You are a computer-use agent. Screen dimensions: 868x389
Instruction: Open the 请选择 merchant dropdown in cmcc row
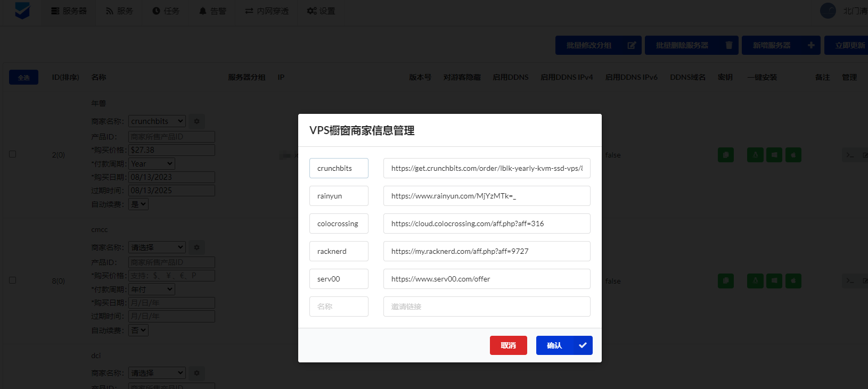click(x=157, y=247)
